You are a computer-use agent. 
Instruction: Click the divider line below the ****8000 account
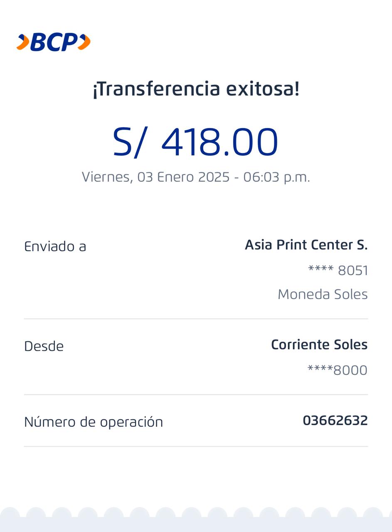tap(196, 394)
